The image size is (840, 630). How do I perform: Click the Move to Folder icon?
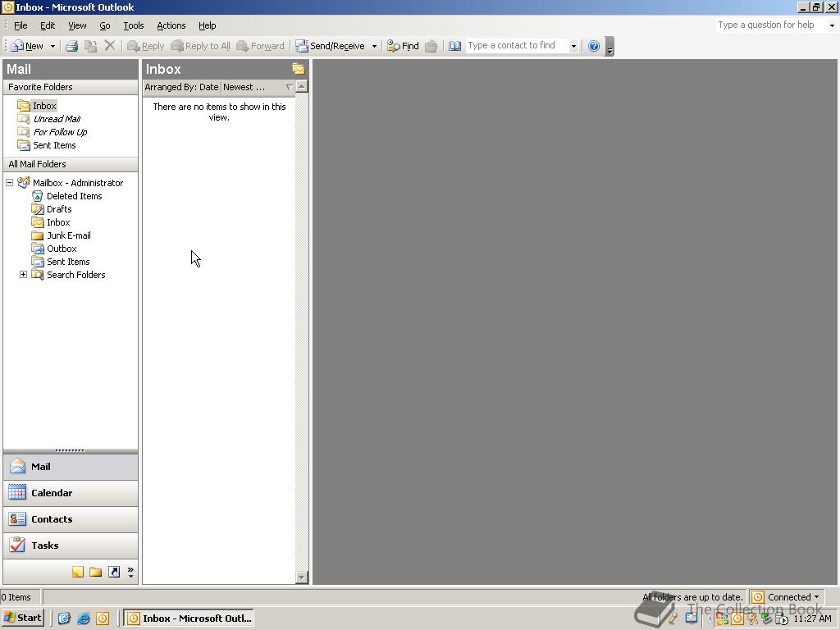pyautogui.click(x=91, y=46)
